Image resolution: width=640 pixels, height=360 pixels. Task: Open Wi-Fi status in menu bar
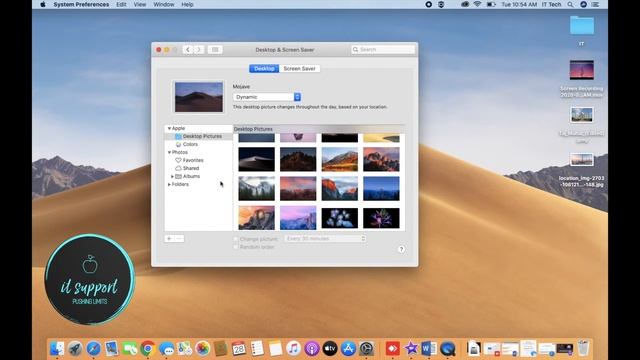(x=477, y=4)
